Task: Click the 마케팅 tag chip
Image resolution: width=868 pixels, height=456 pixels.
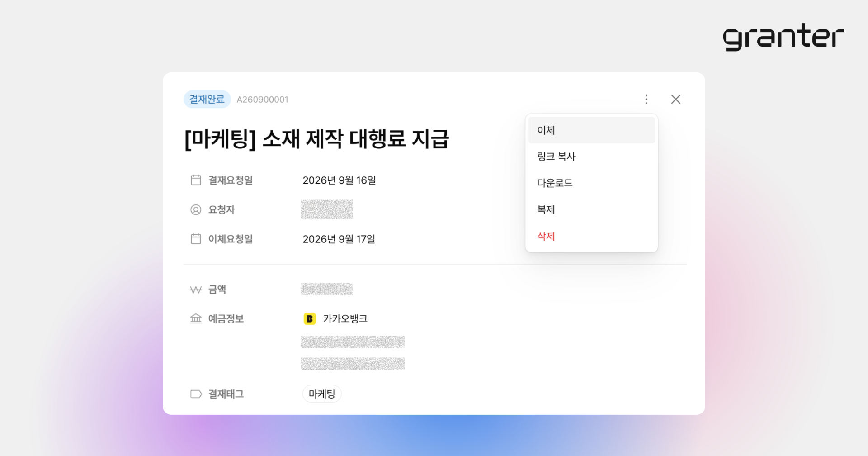Action: [322, 394]
